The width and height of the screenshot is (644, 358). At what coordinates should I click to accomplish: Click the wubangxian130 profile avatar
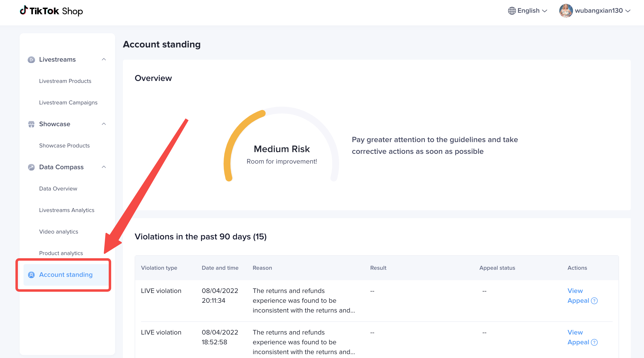[566, 11]
